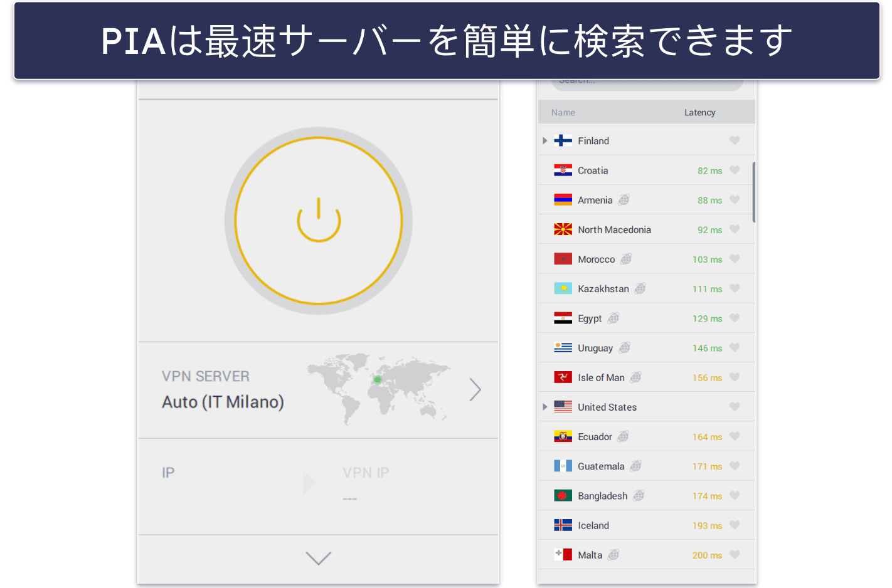Click geo-located globe icon beside Malta
Screen dimensions: 892x588
[x=613, y=555]
